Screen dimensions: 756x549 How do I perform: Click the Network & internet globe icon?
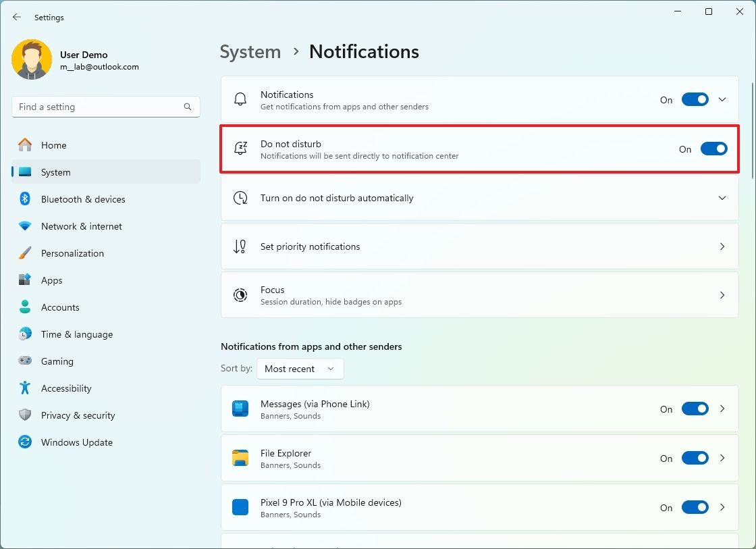point(26,226)
